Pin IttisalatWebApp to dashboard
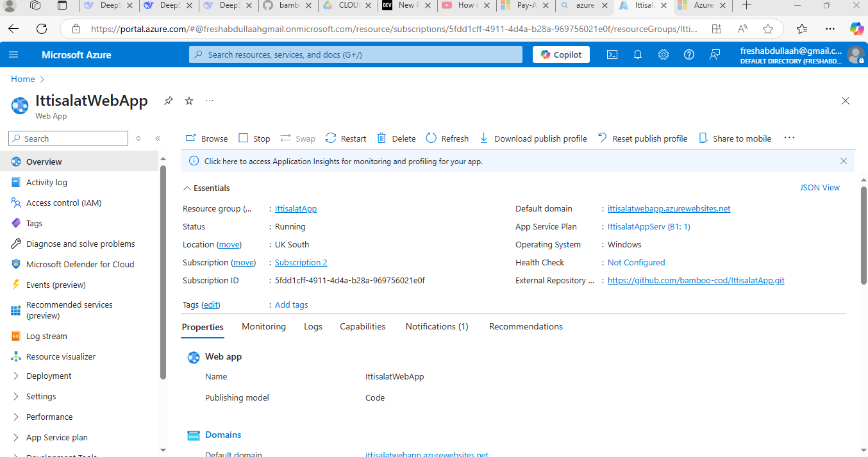The height and width of the screenshot is (457, 868). [x=169, y=101]
